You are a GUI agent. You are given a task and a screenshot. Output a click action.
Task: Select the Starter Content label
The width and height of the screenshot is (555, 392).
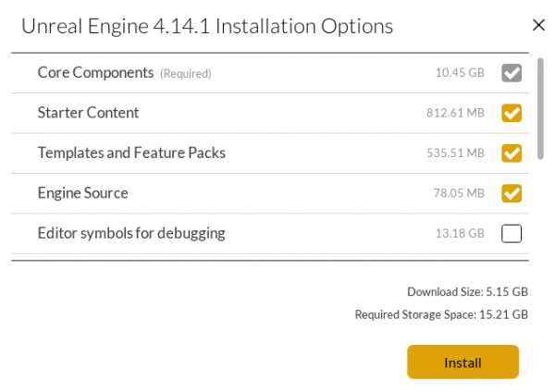pyautogui.click(x=88, y=113)
